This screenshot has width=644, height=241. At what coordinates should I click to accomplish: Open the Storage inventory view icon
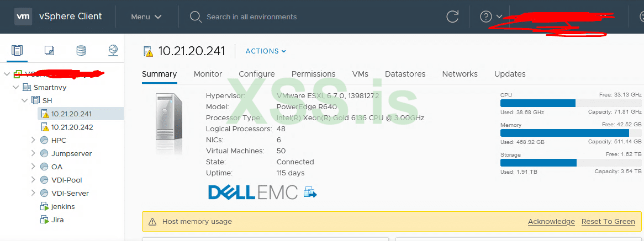click(81, 51)
